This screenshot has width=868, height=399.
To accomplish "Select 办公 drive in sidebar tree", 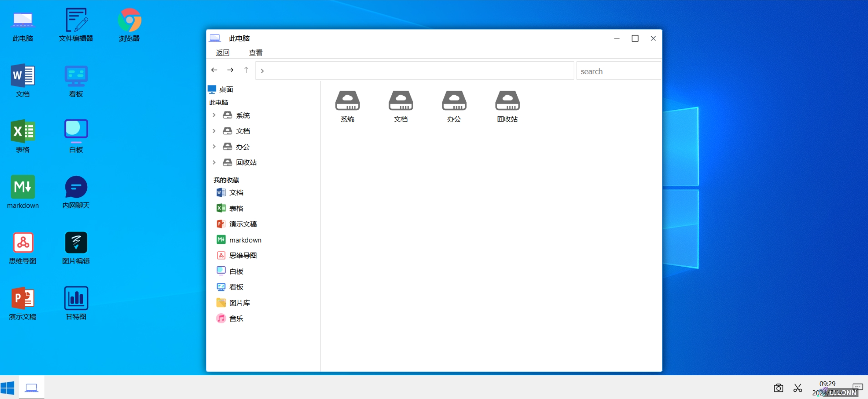I will [236, 147].
